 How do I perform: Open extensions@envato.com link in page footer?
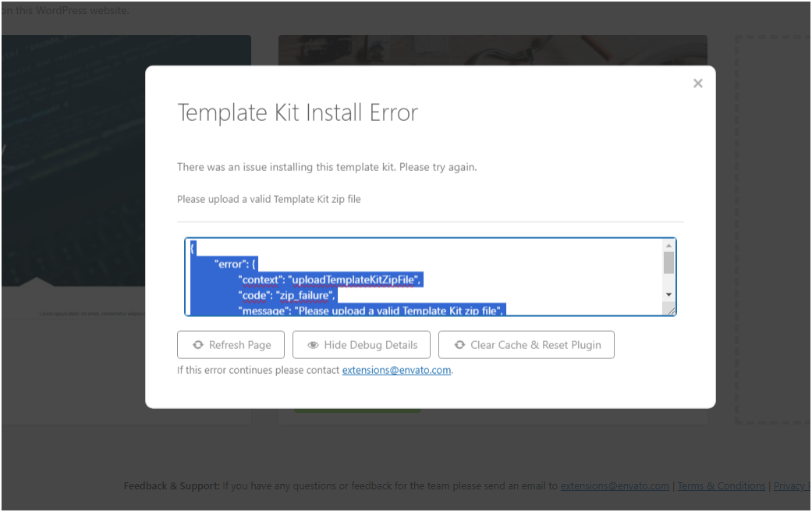615,486
